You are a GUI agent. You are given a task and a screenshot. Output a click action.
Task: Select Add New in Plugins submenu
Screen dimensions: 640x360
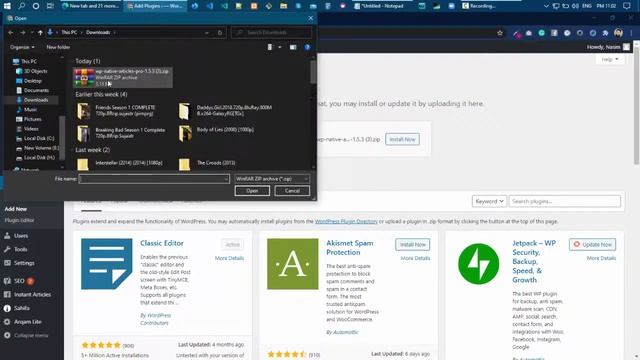tap(16, 209)
